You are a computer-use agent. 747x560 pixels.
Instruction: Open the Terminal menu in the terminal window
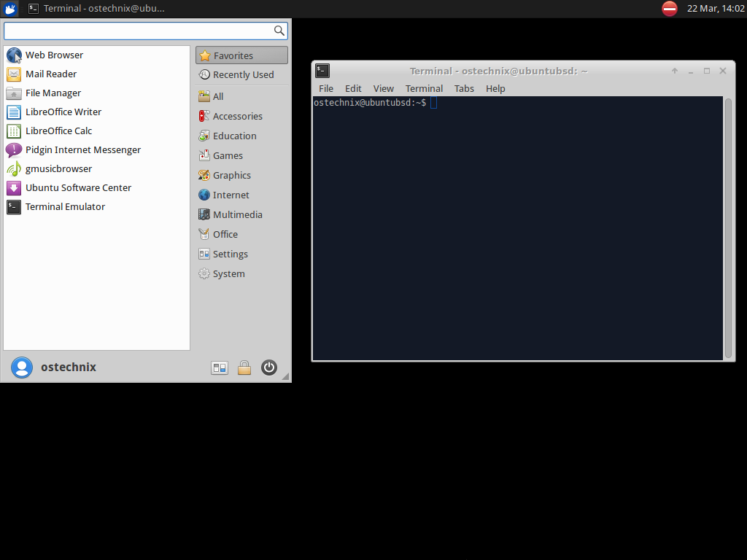pos(424,88)
